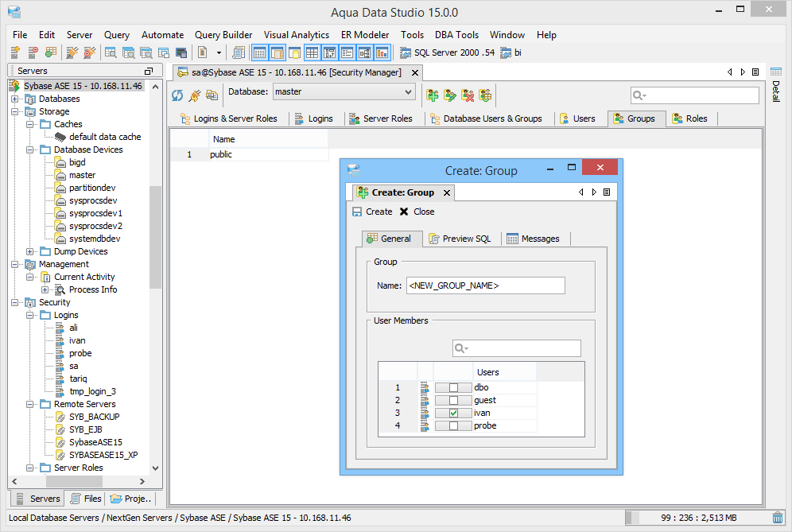This screenshot has height=532, width=792.
Task: Check the probe user checkbox
Action: [453, 425]
